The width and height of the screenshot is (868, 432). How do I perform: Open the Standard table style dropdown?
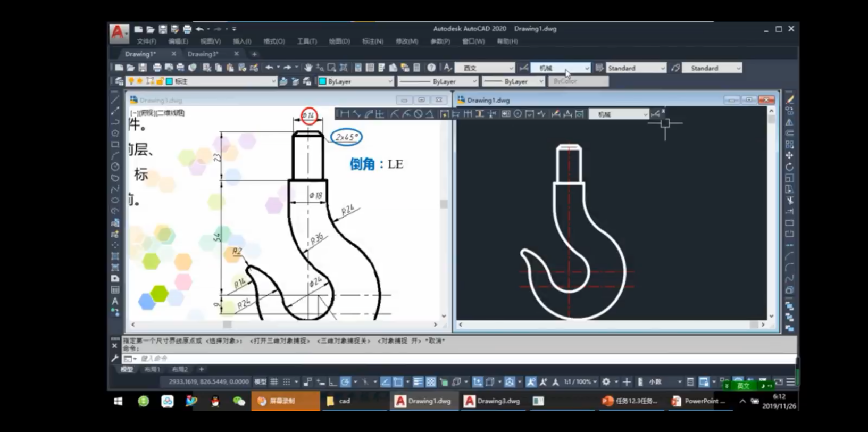tap(636, 68)
